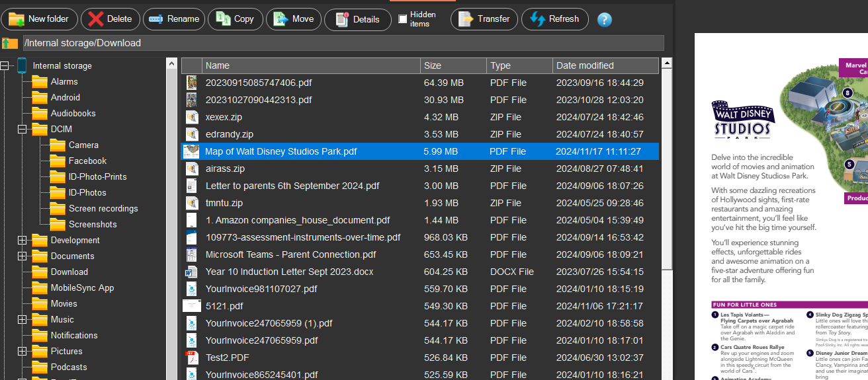Image resolution: width=868 pixels, height=380 pixels.
Task: Click the Move button
Action: pos(294,19)
